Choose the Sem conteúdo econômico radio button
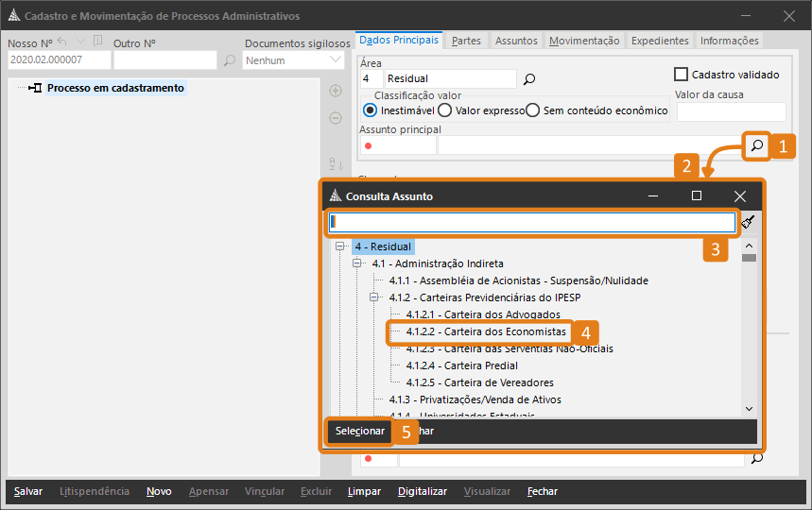The height and width of the screenshot is (510, 812). (x=533, y=110)
